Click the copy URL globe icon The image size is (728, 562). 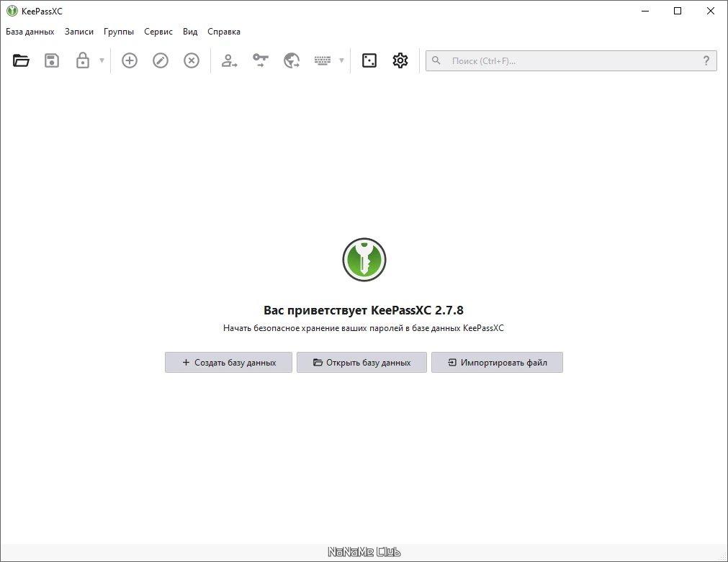(x=292, y=60)
